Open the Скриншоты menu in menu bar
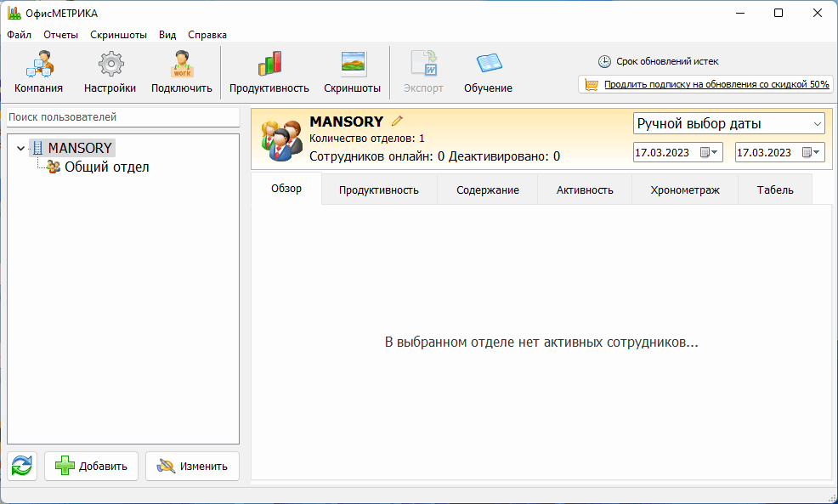 click(119, 35)
